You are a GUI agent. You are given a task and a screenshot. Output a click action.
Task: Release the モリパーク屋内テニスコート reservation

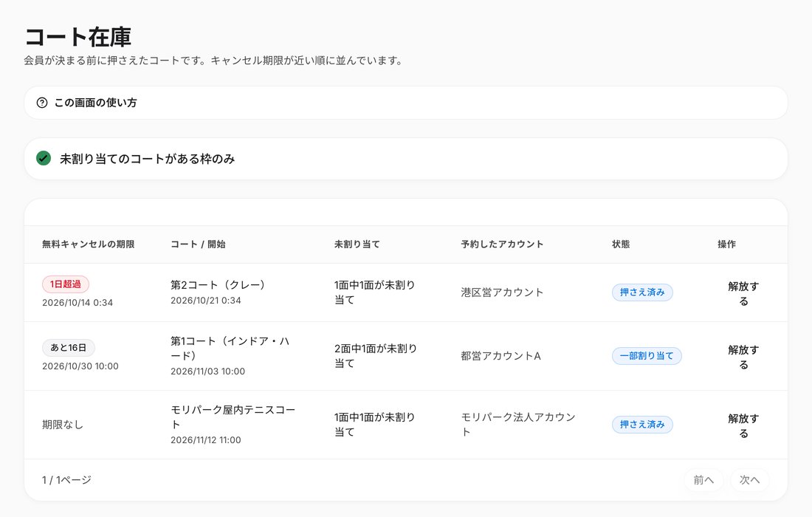click(743, 425)
